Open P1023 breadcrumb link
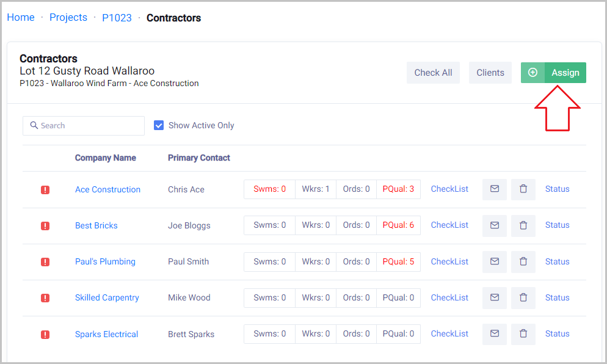Screen dimensions: 607x364 click(x=117, y=18)
